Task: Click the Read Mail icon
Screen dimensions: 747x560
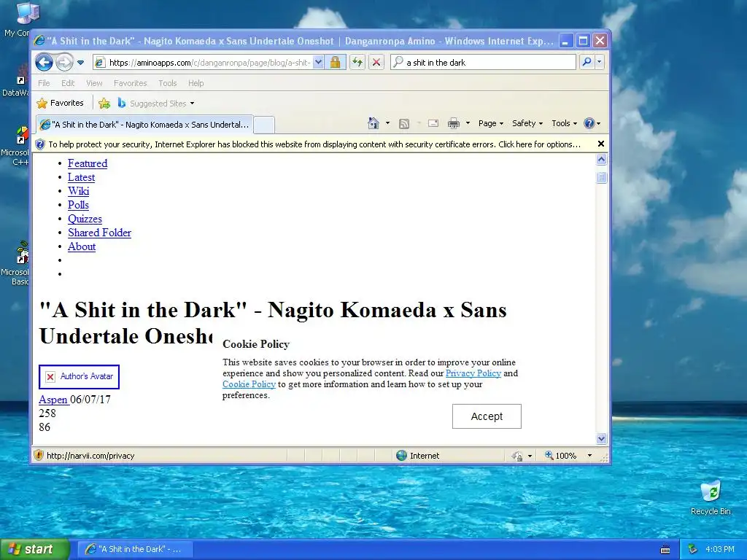Action: pos(433,124)
